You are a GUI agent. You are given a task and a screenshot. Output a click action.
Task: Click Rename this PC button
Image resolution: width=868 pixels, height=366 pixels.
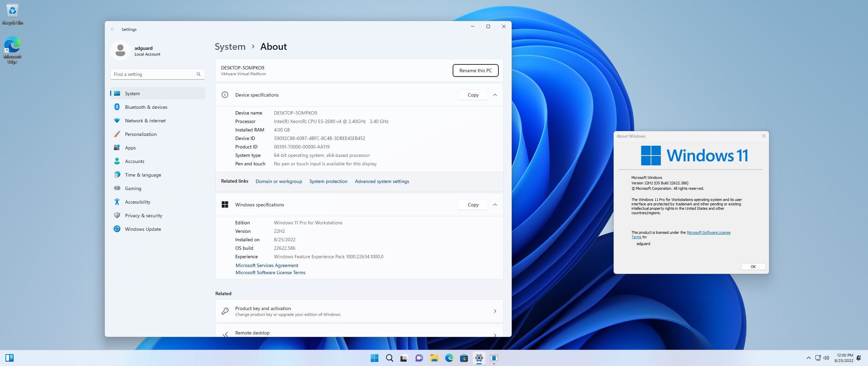click(x=475, y=70)
